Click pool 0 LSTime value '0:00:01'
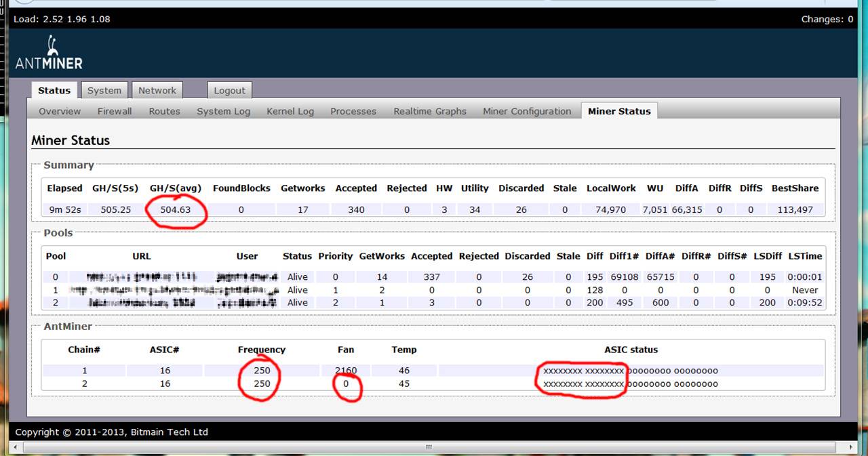Viewport: 868px width, 456px height. tap(805, 276)
